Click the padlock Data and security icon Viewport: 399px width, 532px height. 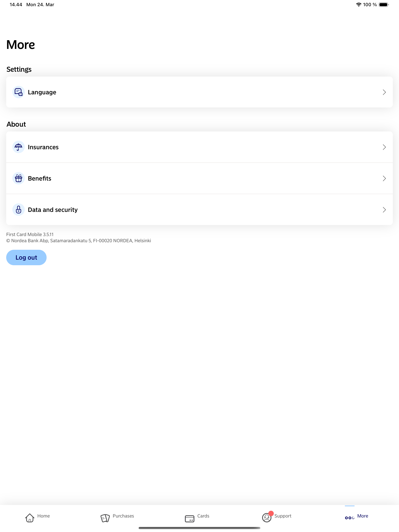coord(18,210)
